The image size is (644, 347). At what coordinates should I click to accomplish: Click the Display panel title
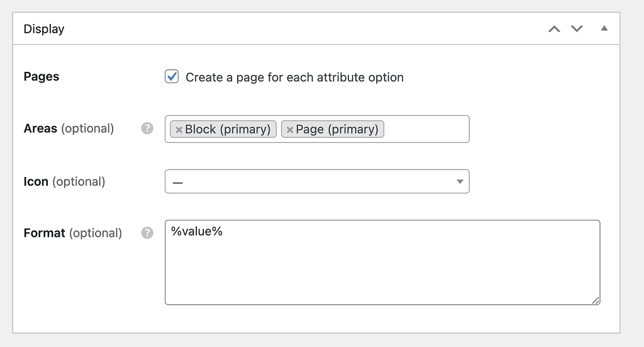(x=44, y=29)
